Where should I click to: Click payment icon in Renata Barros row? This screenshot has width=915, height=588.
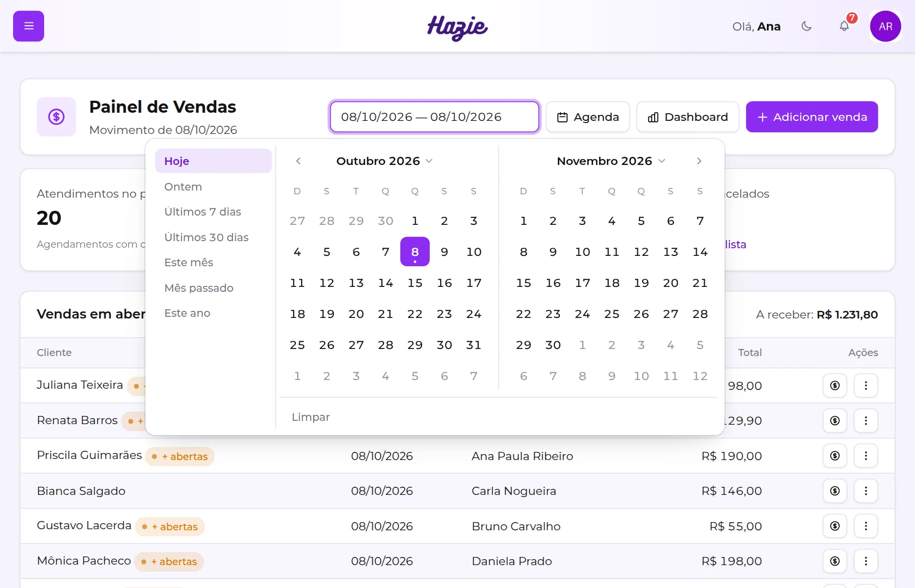click(x=835, y=421)
